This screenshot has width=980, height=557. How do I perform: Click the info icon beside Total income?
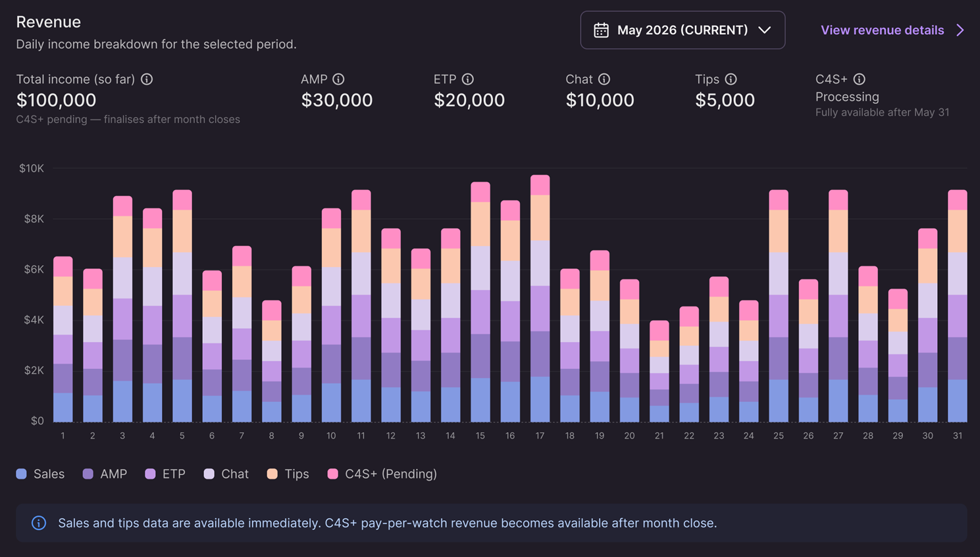[x=147, y=79]
